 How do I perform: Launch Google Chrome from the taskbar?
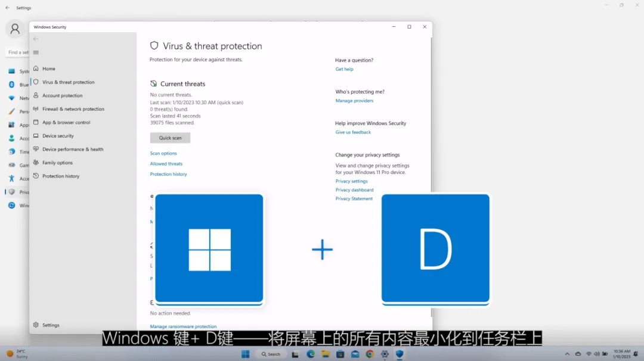point(370,354)
